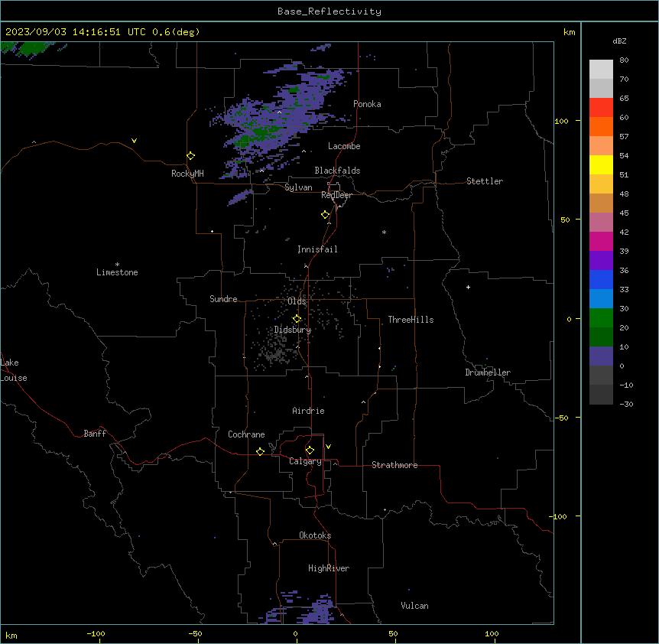Image resolution: width=659 pixels, height=644 pixels.
Task: Click the yellow diamond marker beside RockyMH
Action: point(190,156)
